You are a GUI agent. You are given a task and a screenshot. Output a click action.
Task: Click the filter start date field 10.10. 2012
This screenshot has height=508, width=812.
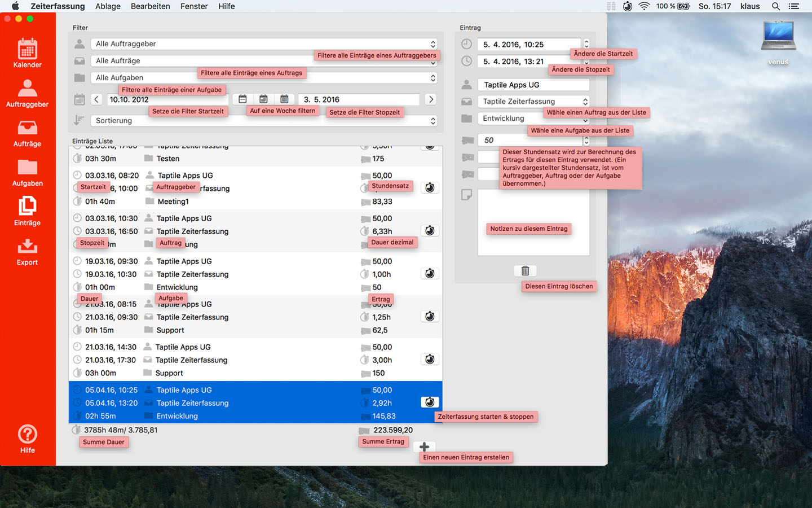click(167, 99)
